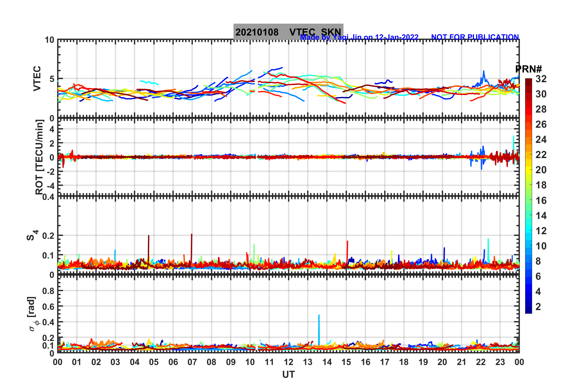The width and height of the screenshot is (577, 392).
Task: Click colorbar tick label 32
Action: click(541, 79)
